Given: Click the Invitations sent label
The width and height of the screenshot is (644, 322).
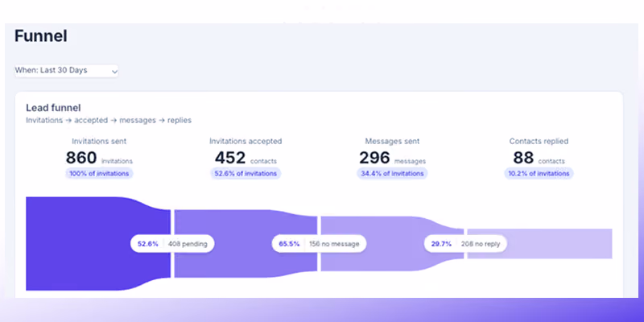Looking at the screenshot, I should [x=99, y=142].
